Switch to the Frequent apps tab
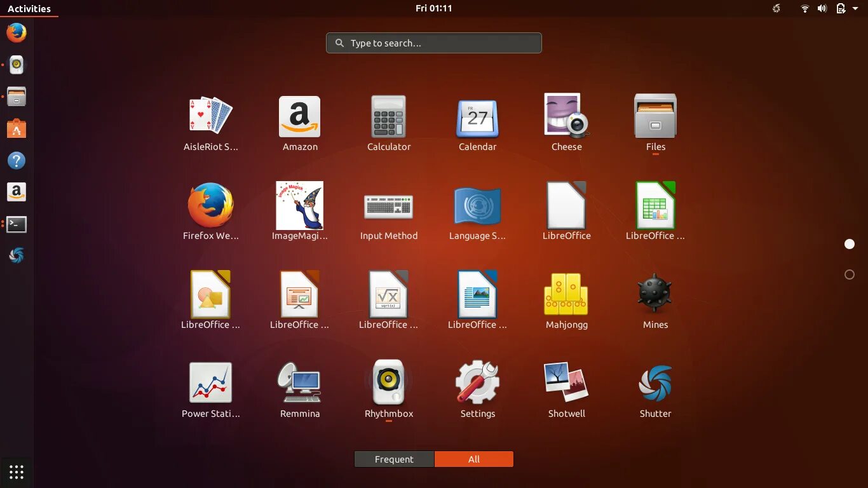868x488 pixels. click(394, 459)
